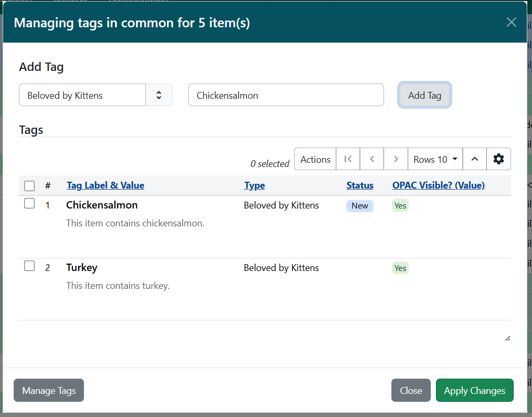Viewport: 532px width, 417px height.
Task: Open the Beloved by Kittens tag type dropdown
Action: (82, 95)
